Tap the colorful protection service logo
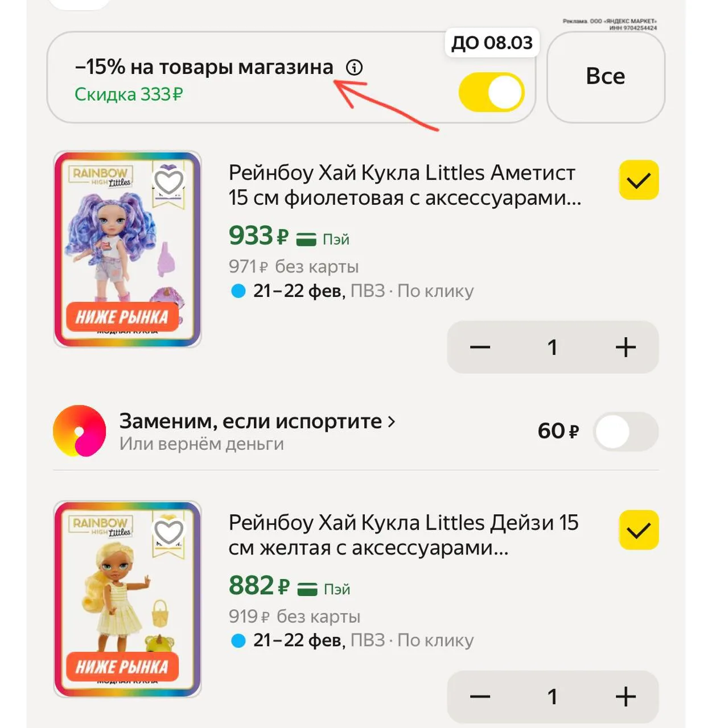Screen dimensions: 712x728 [79, 431]
